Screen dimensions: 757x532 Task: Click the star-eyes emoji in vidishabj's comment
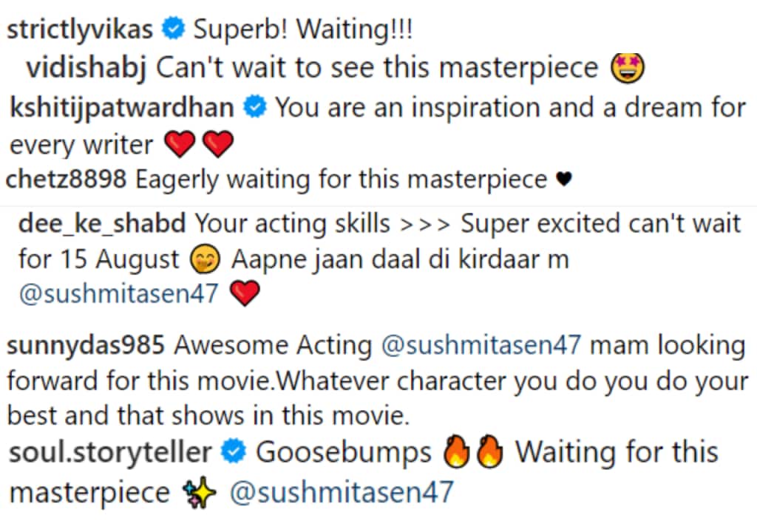pyautogui.click(x=628, y=68)
